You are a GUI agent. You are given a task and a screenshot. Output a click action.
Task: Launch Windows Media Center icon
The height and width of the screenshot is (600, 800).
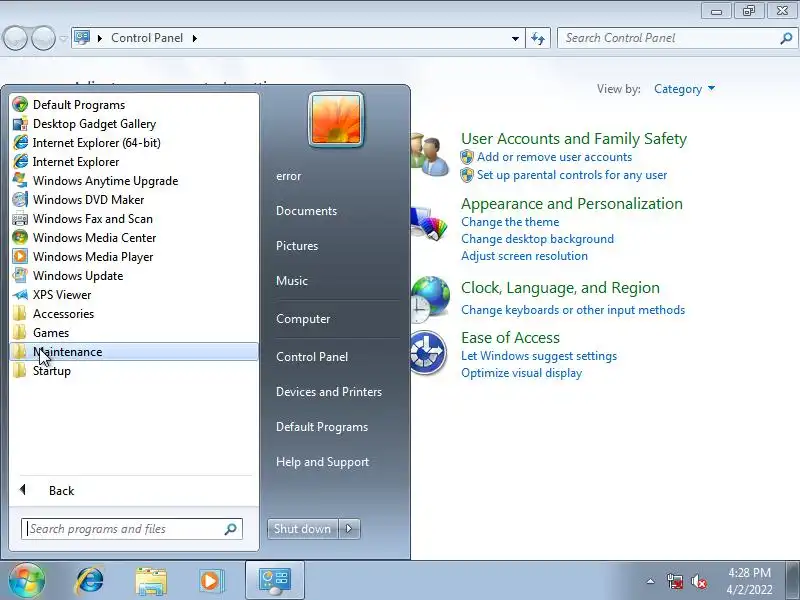[x=20, y=237]
